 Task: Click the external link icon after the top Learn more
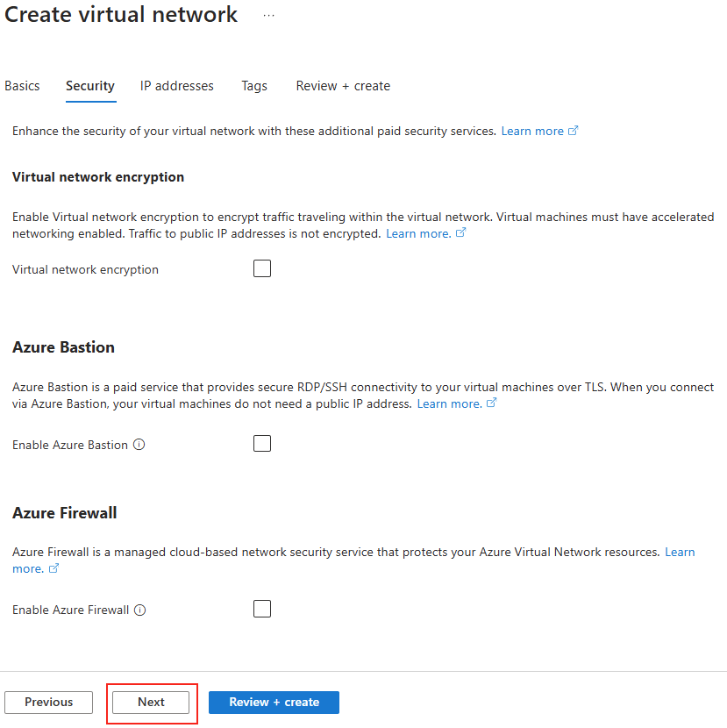(x=574, y=131)
